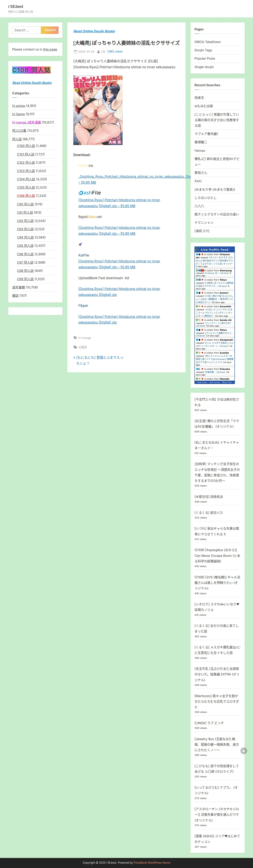
Task: Click the rocket icon above KatFile
Action: coord(80,244)
